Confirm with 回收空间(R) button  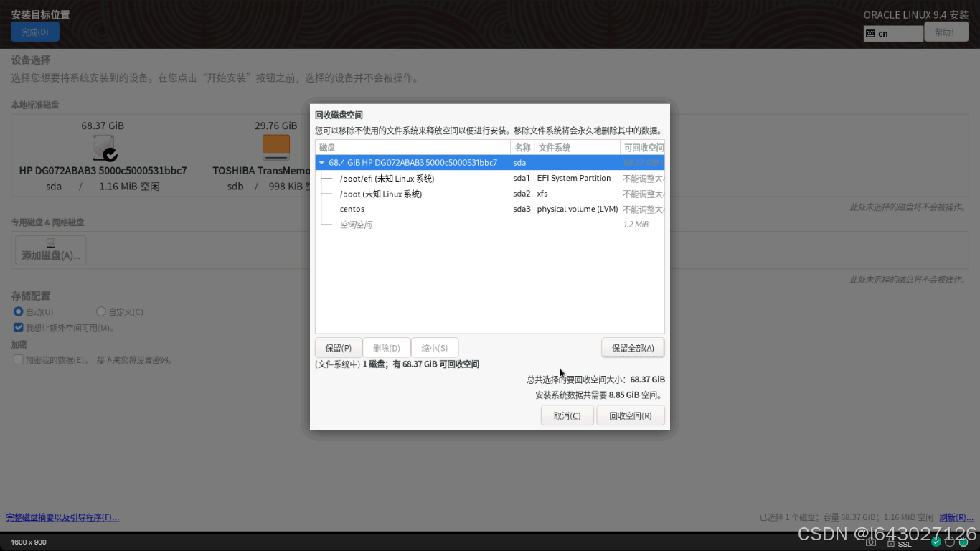coord(631,415)
